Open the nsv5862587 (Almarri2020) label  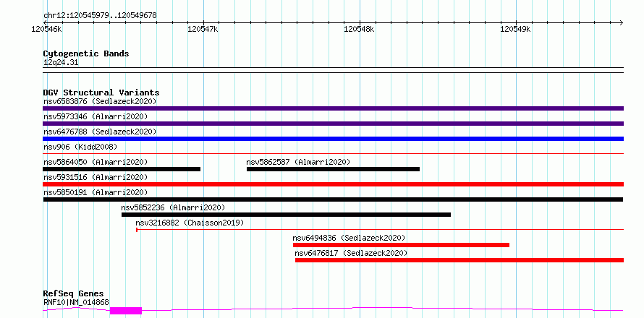click(298, 162)
